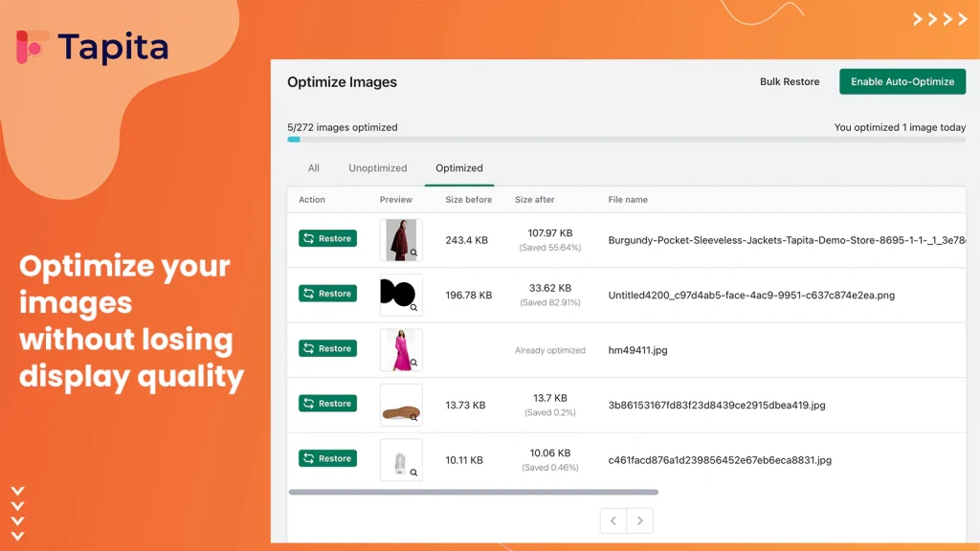Restore the hm49411.jpg image
This screenshot has height=551, width=980.
pyautogui.click(x=327, y=348)
